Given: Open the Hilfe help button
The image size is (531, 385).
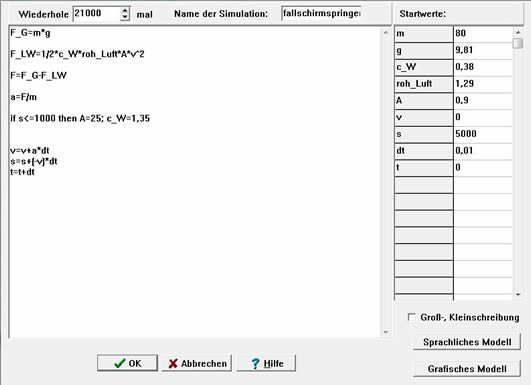Looking at the screenshot, I should [x=266, y=363].
